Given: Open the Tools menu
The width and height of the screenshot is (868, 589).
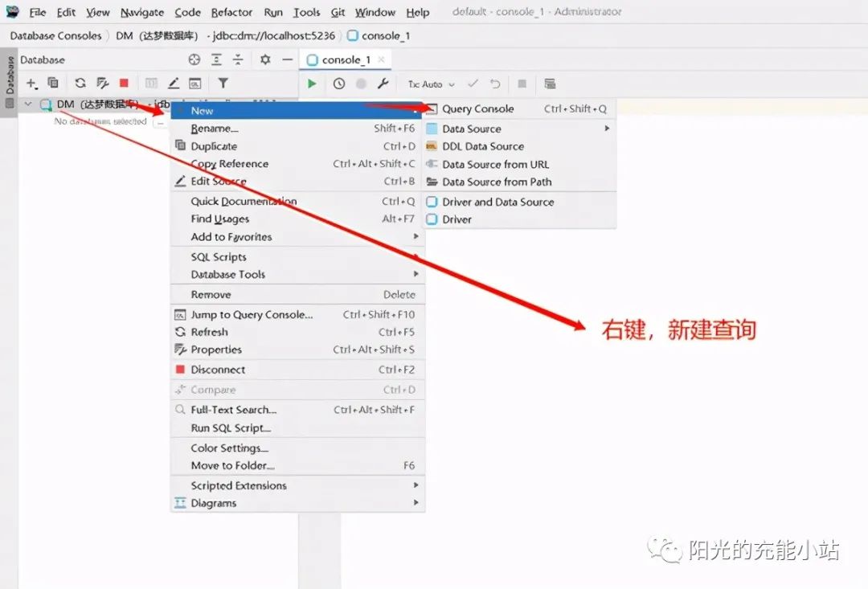Looking at the screenshot, I should pos(307,12).
